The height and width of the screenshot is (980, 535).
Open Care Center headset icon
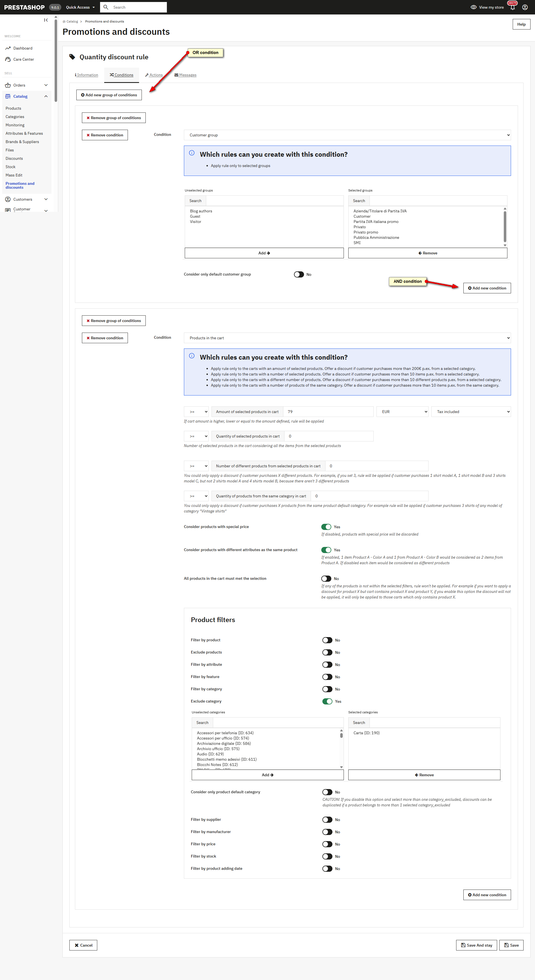[x=8, y=59]
